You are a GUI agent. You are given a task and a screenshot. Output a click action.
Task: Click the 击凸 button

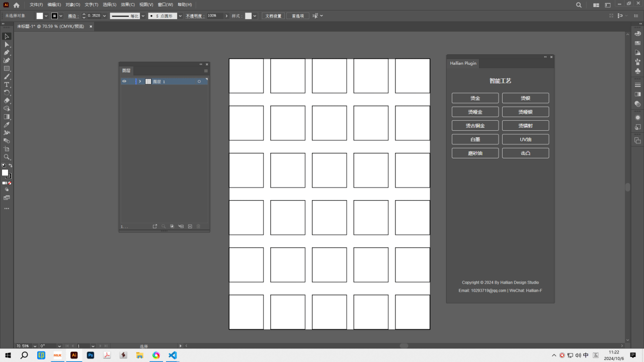[525, 153]
